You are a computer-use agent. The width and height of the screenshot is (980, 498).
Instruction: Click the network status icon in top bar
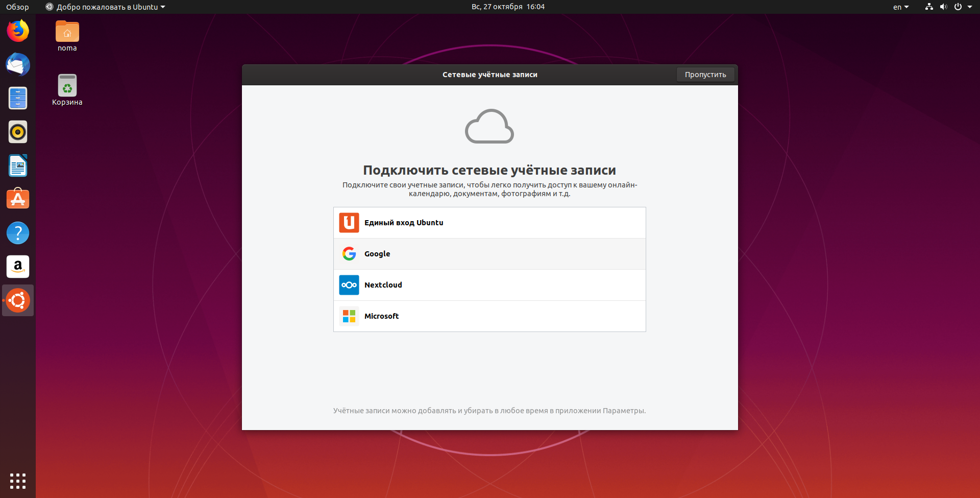pos(929,7)
